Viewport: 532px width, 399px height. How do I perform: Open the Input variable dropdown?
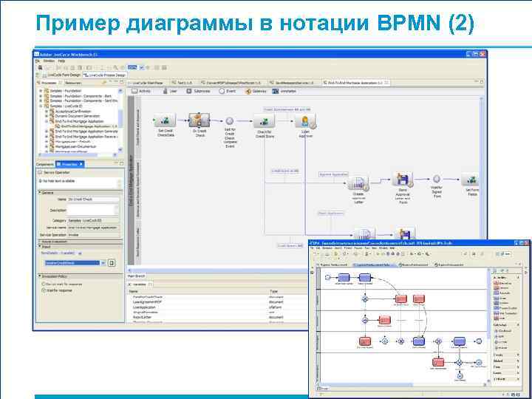(x=103, y=263)
